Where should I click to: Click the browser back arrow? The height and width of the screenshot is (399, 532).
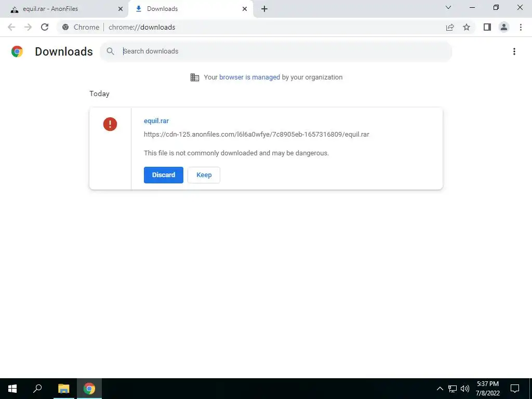click(11, 27)
